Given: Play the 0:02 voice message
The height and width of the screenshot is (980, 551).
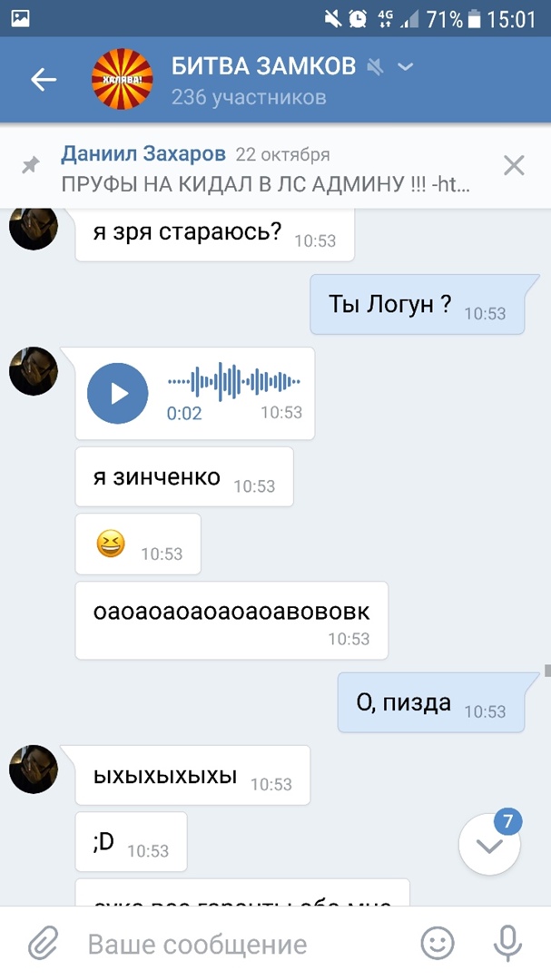Looking at the screenshot, I should point(118,393).
